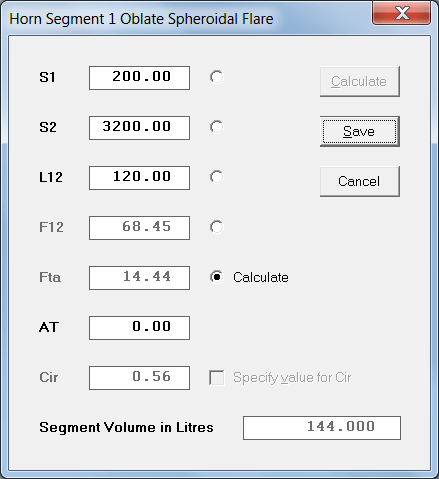This screenshot has width=439, height=479.
Task: Click the F12 field showing 68.45
Action: [139, 228]
